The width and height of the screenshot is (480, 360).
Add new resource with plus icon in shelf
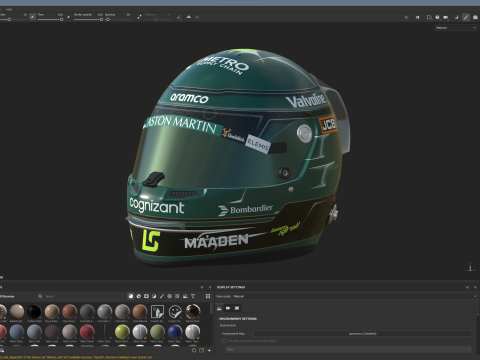209,350
